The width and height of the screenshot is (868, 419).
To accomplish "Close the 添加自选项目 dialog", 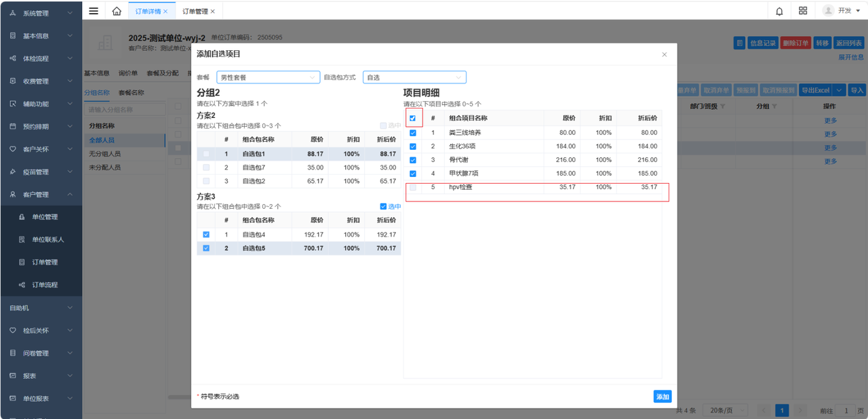I will (x=664, y=54).
